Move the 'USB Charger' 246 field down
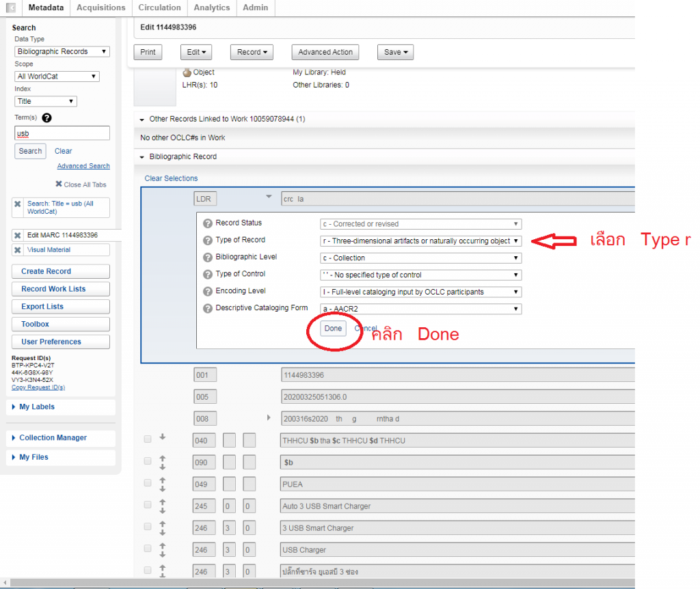This screenshot has height=589, width=700. point(163,554)
